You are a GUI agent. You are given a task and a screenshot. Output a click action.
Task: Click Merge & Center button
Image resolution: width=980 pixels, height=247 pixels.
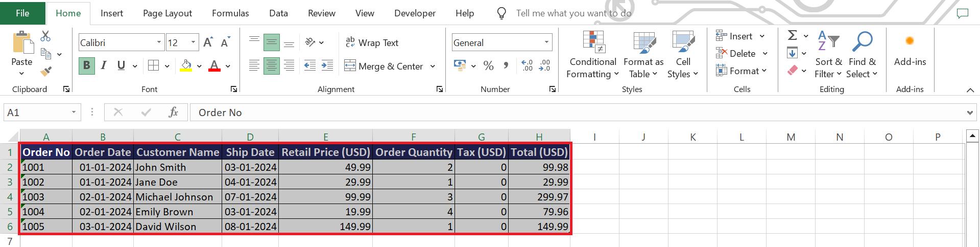(x=384, y=66)
